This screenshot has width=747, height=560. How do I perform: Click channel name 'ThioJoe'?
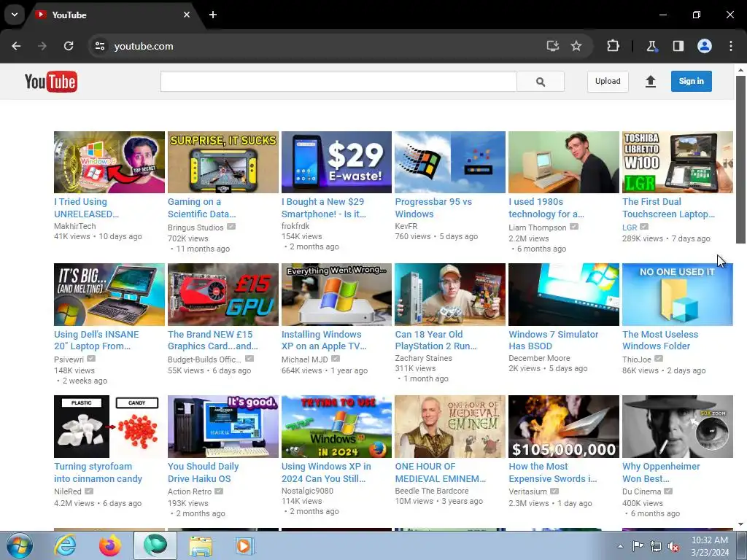click(x=636, y=359)
